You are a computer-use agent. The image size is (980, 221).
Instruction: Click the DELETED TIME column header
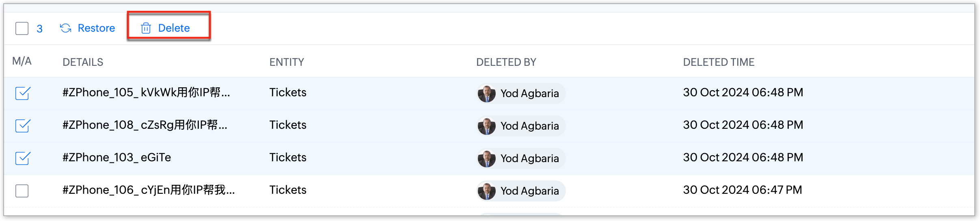pyautogui.click(x=719, y=62)
